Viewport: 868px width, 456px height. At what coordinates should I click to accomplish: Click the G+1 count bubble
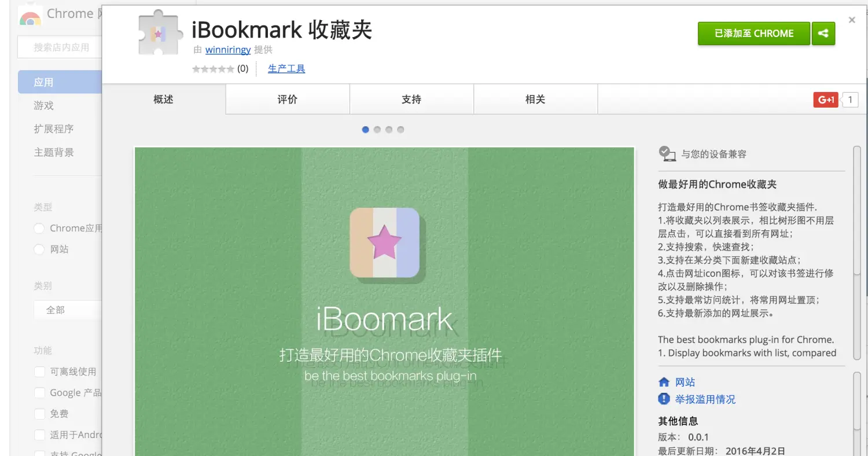(x=849, y=100)
